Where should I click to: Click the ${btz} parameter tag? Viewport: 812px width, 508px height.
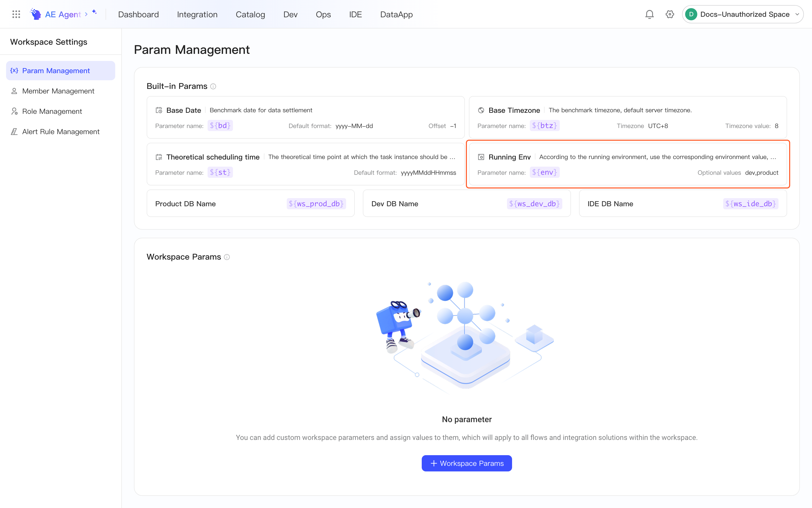tap(545, 126)
